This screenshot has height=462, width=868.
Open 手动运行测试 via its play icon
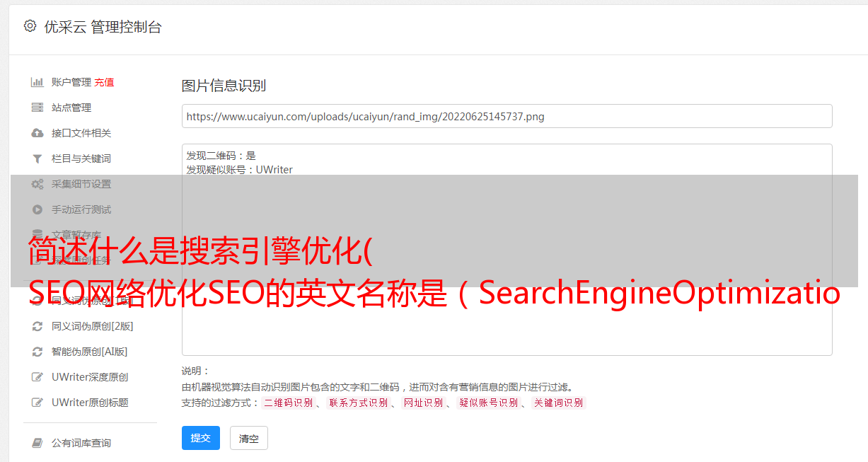[x=37, y=209]
